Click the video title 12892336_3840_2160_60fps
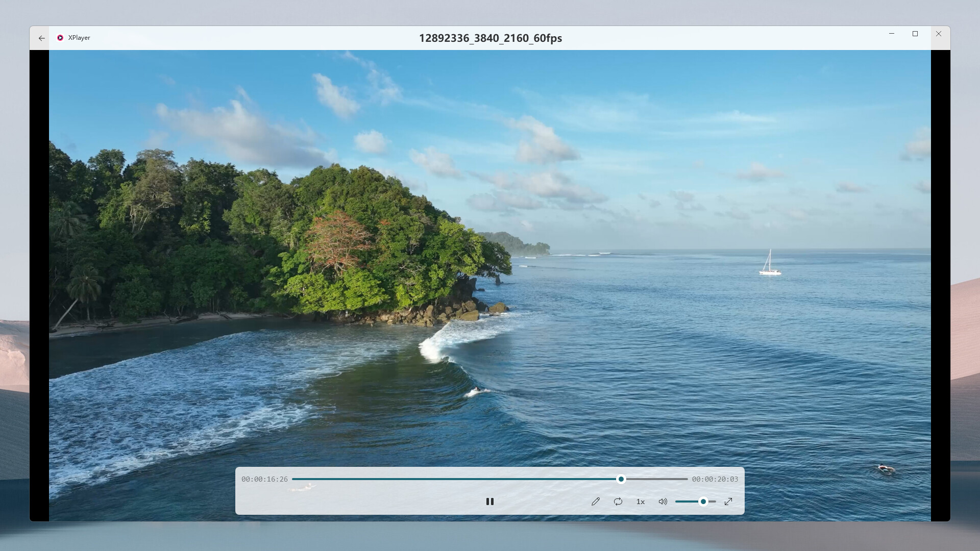The height and width of the screenshot is (551, 980). click(x=491, y=38)
